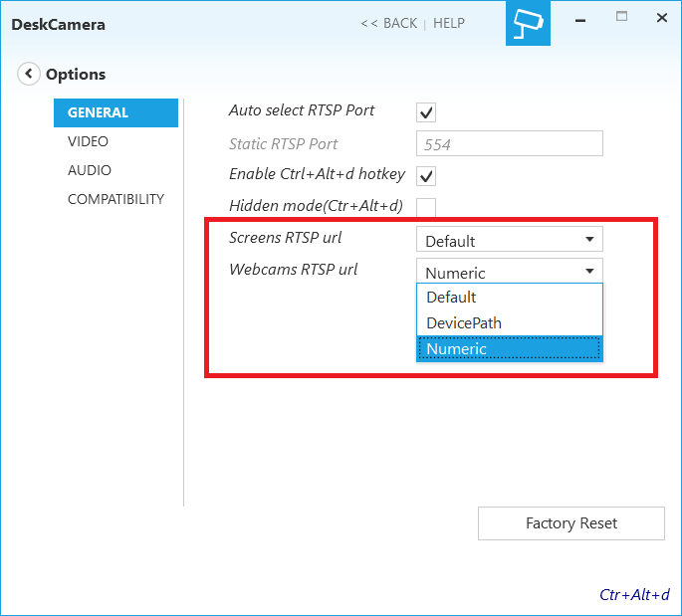
Task: Switch to the AUDIO options section
Action: [x=90, y=170]
